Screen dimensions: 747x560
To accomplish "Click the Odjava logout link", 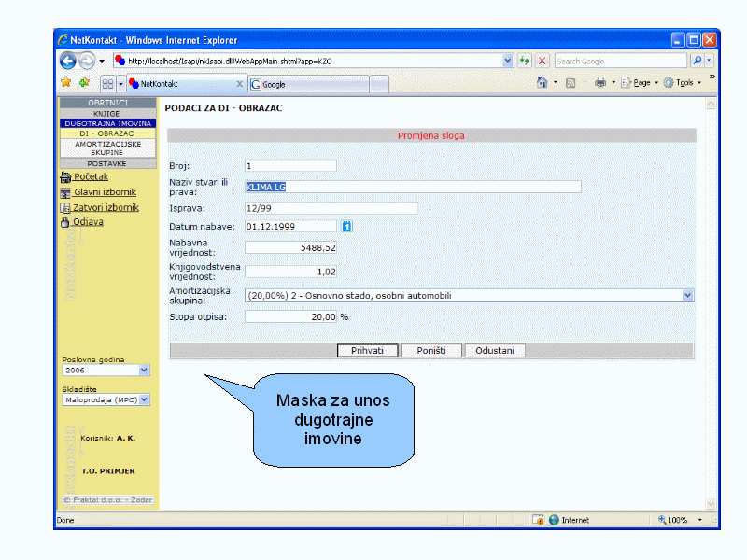I will [x=88, y=221].
